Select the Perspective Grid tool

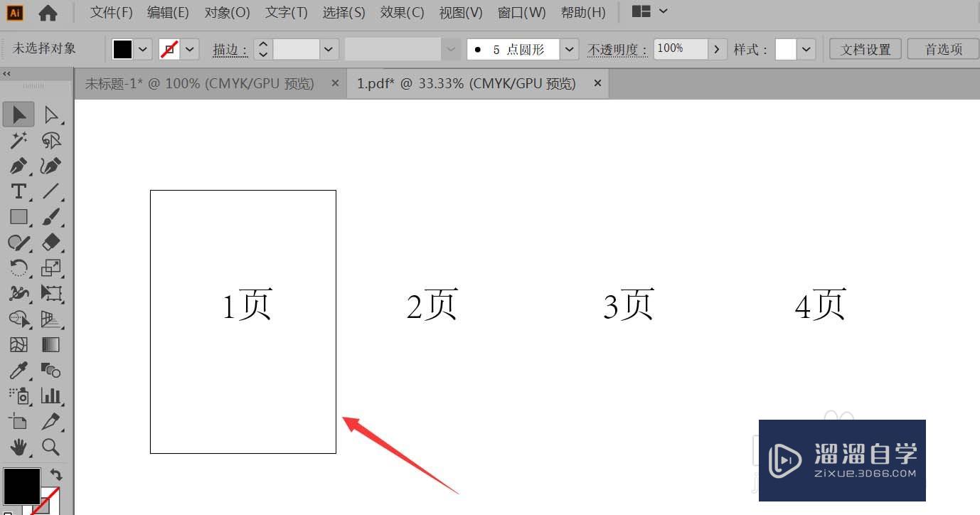click(x=51, y=319)
